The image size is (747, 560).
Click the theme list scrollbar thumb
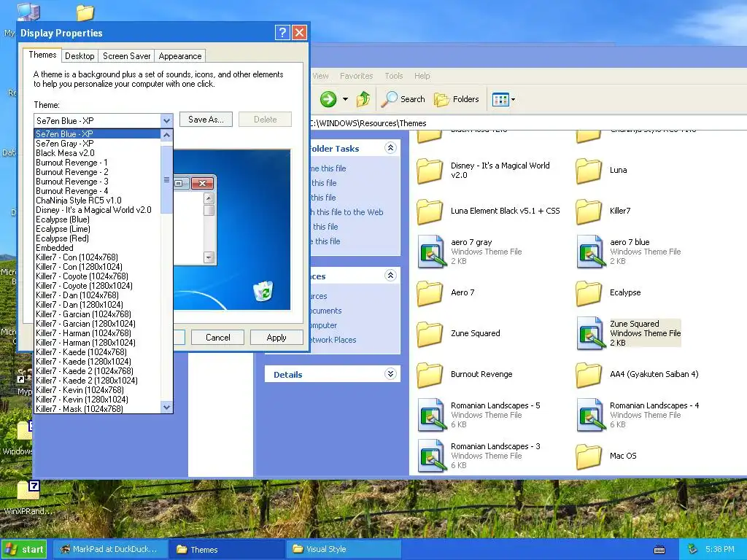(x=166, y=179)
